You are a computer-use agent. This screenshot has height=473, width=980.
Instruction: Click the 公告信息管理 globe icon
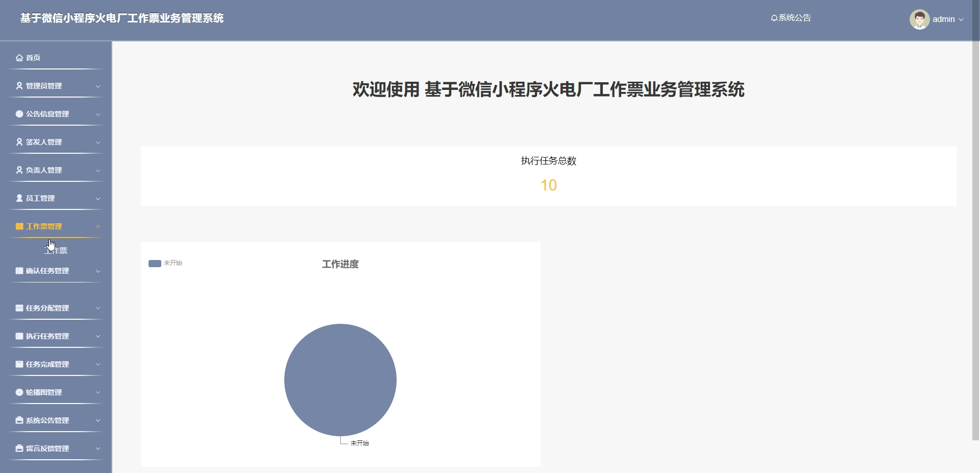coord(19,114)
